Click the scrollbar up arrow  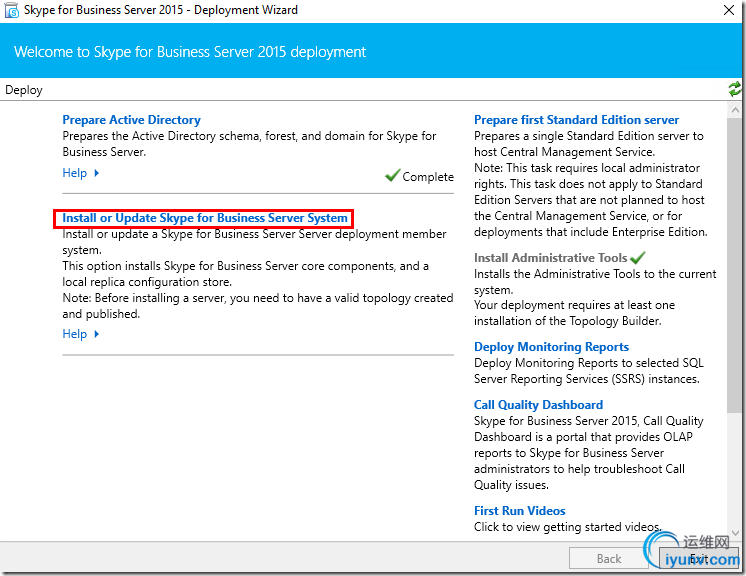(735, 110)
